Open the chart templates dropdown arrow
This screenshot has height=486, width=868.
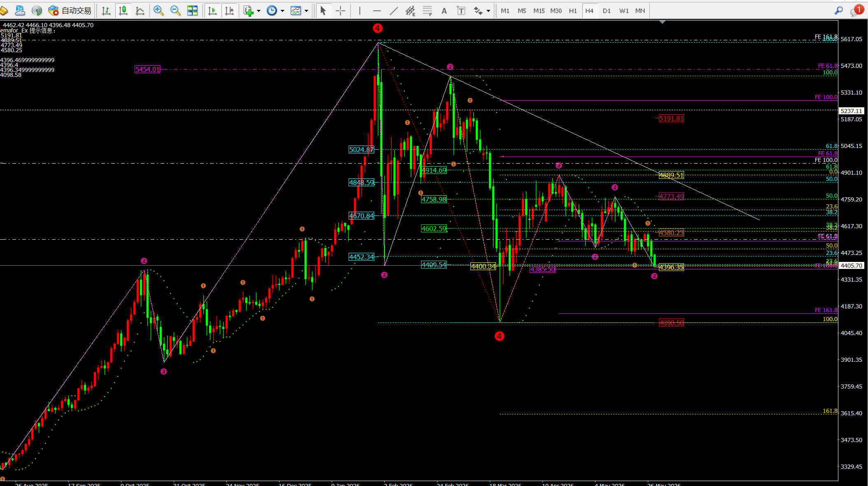pyautogui.click(x=306, y=11)
